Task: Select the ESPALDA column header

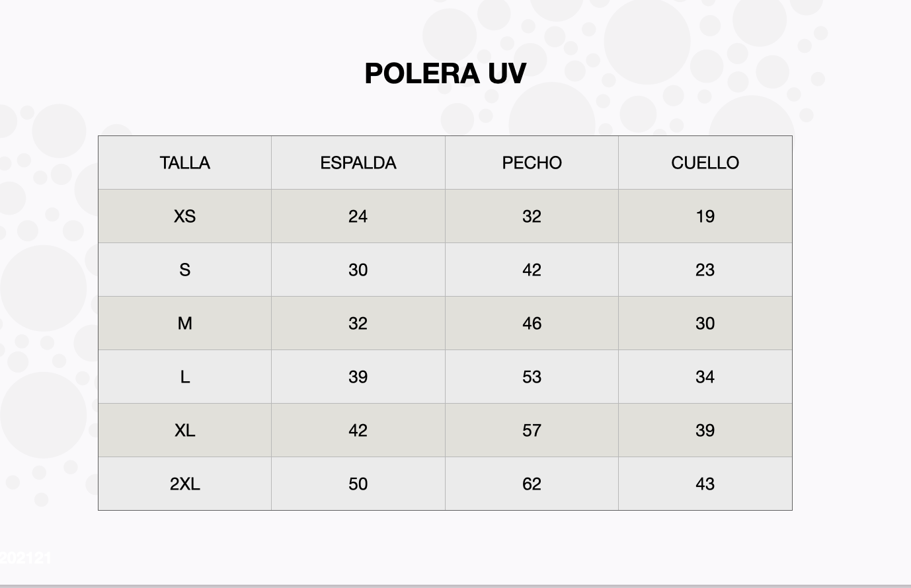Action: click(x=358, y=163)
